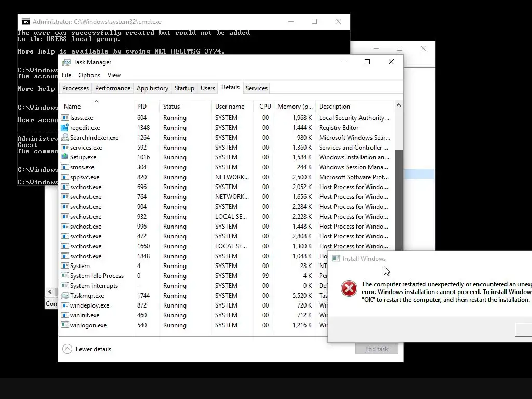Select the Running status of winlogon.exe
532x399 pixels.
tap(175, 325)
